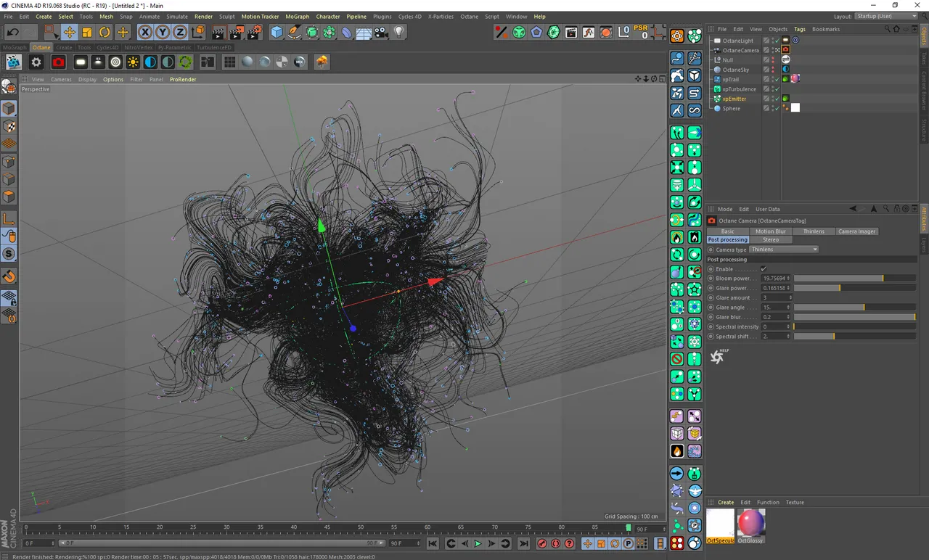Click the red Octane camera icon
Screen dimensions: 929x560
point(59,62)
